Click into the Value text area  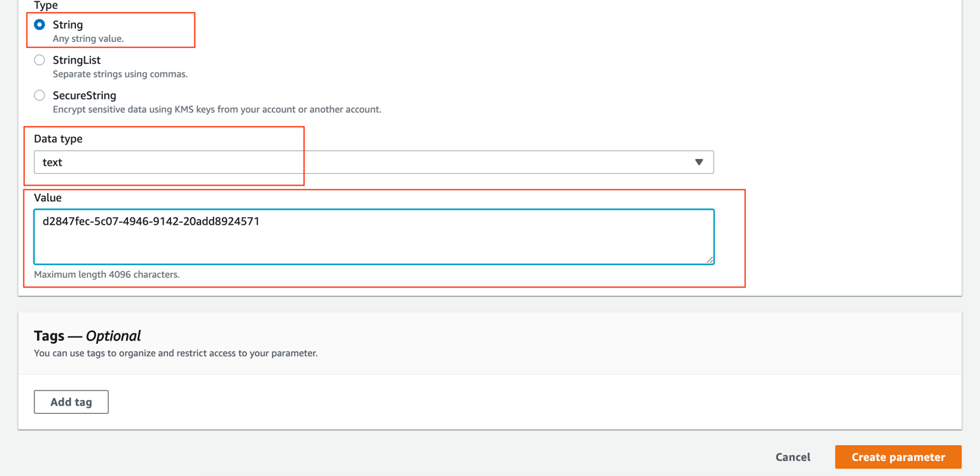click(x=374, y=237)
